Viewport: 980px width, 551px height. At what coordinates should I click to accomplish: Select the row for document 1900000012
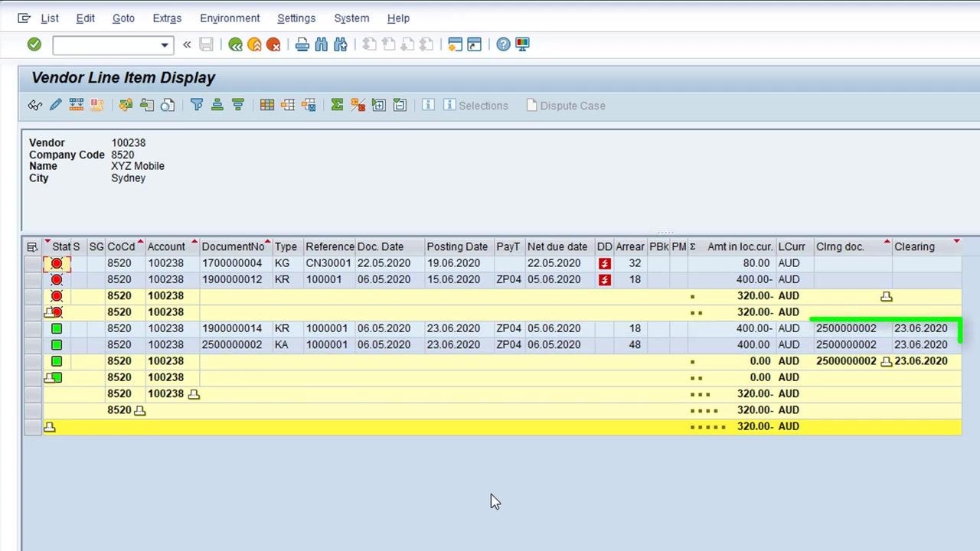click(32, 279)
